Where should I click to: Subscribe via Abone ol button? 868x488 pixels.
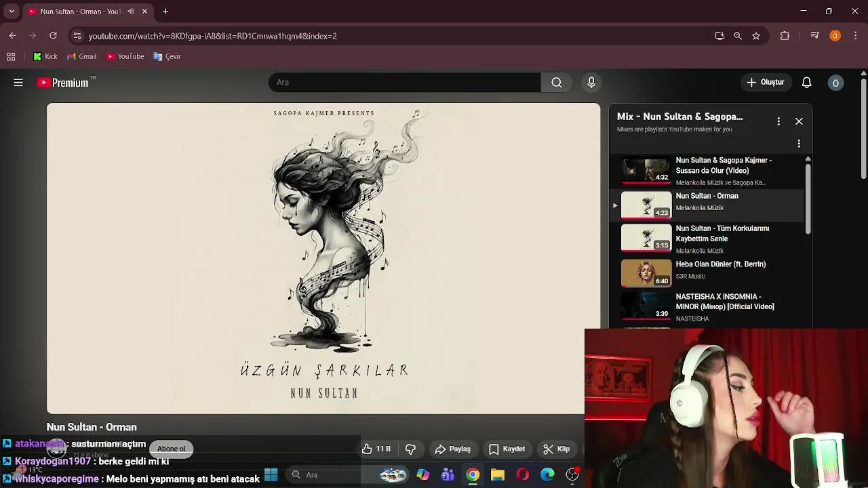pyautogui.click(x=172, y=449)
